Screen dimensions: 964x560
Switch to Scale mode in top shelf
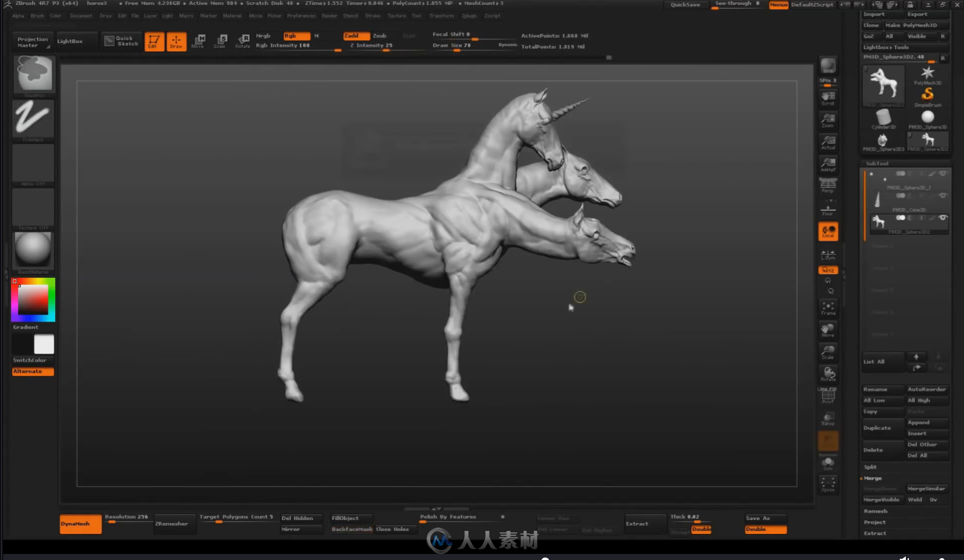click(x=220, y=42)
